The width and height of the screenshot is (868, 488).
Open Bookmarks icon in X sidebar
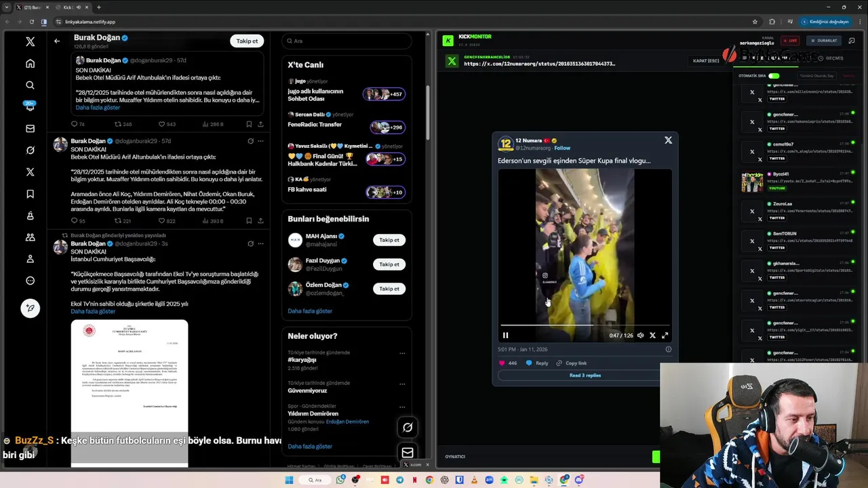(x=30, y=194)
